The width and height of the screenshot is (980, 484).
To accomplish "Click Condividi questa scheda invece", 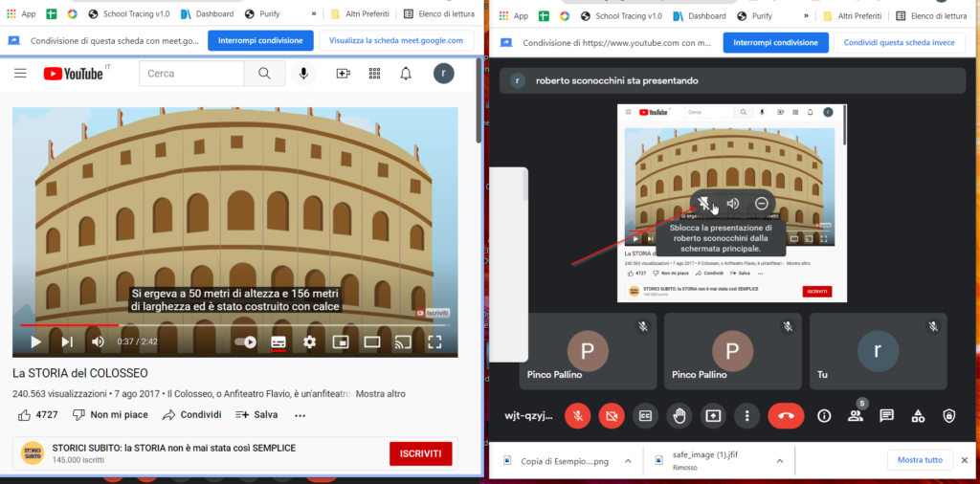I will coord(899,42).
